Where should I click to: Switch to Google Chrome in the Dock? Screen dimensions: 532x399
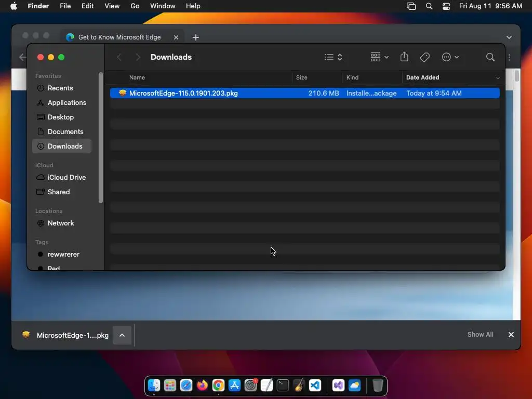[x=219, y=385]
